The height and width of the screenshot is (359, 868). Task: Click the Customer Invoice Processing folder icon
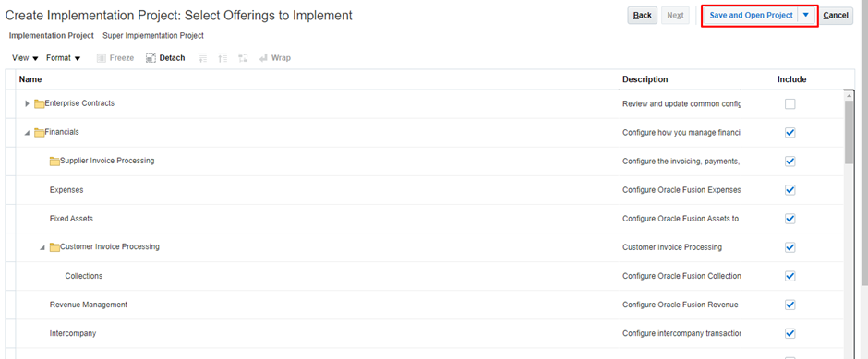click(54, 247)
